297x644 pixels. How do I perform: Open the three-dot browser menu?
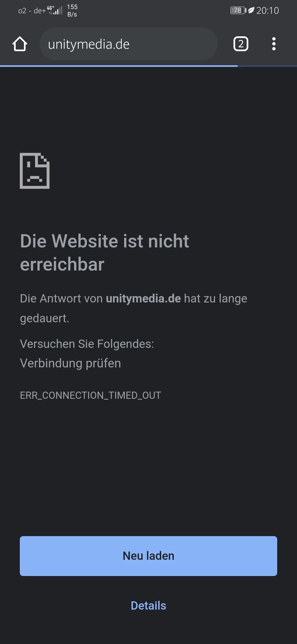click(274, 44)
